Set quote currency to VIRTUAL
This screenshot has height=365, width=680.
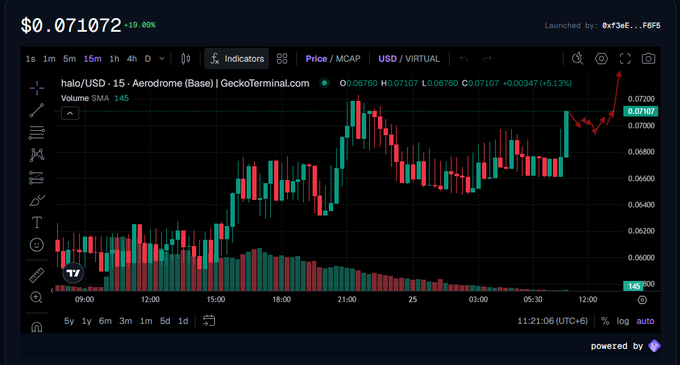coord(422,59)
